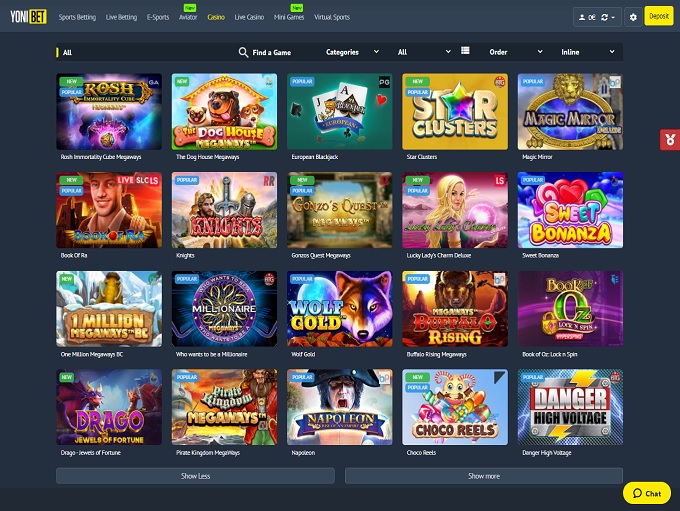Open Live Betting section
Viewport: 680px width, 511px height.
pos(121,17)
